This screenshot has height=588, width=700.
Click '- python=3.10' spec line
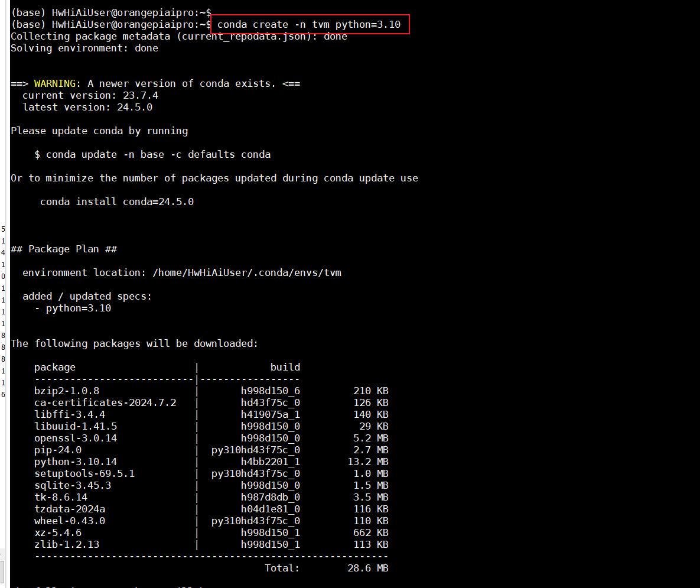(x=73, y=308)
